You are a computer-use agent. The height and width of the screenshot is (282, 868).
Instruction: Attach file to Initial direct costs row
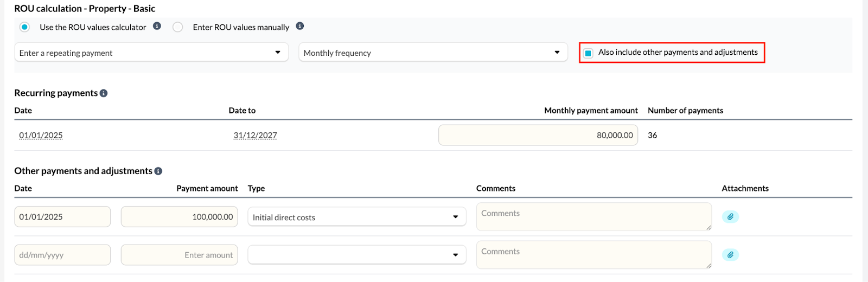[730, 217]
